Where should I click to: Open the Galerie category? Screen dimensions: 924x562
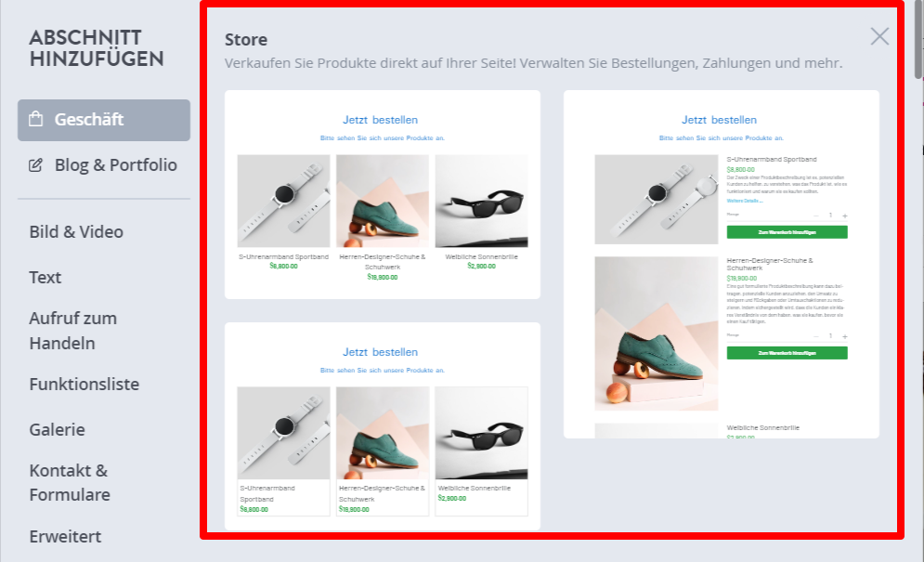(x=58, y=429)
